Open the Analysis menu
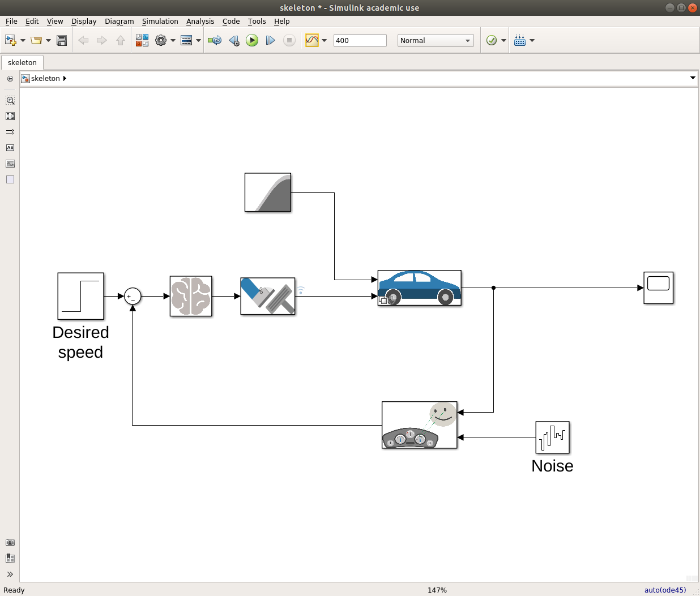This screenshot has height=596, width=700. click(x=200, y=21)
